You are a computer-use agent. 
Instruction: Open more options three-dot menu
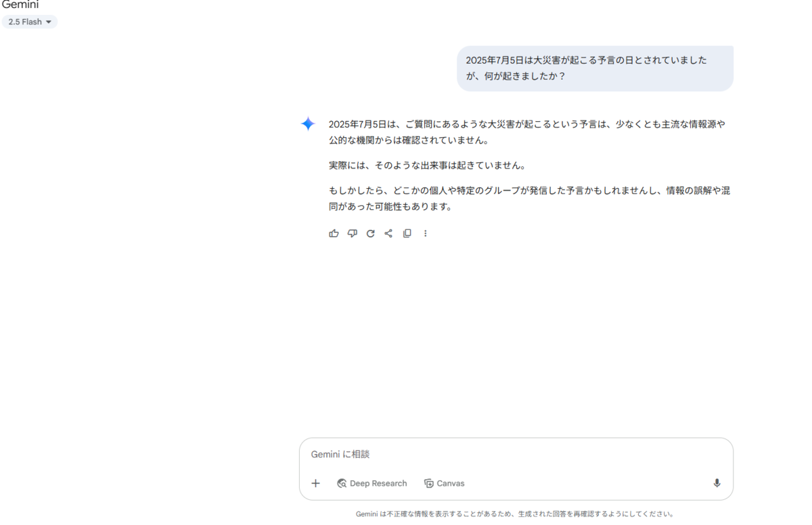425,233
